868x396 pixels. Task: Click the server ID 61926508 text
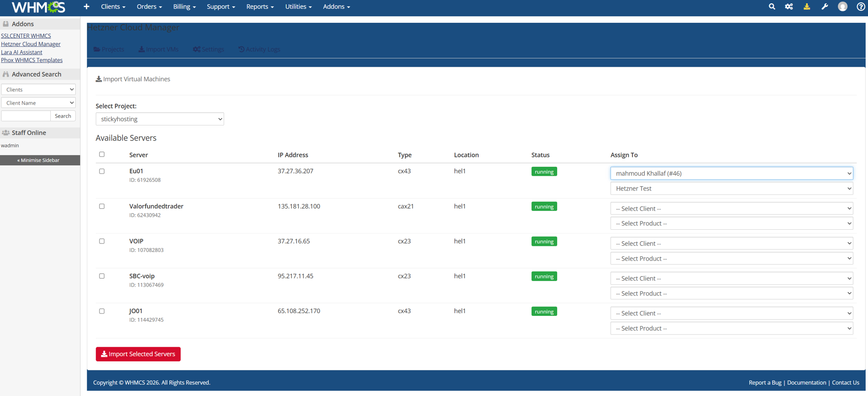point(145,180)
